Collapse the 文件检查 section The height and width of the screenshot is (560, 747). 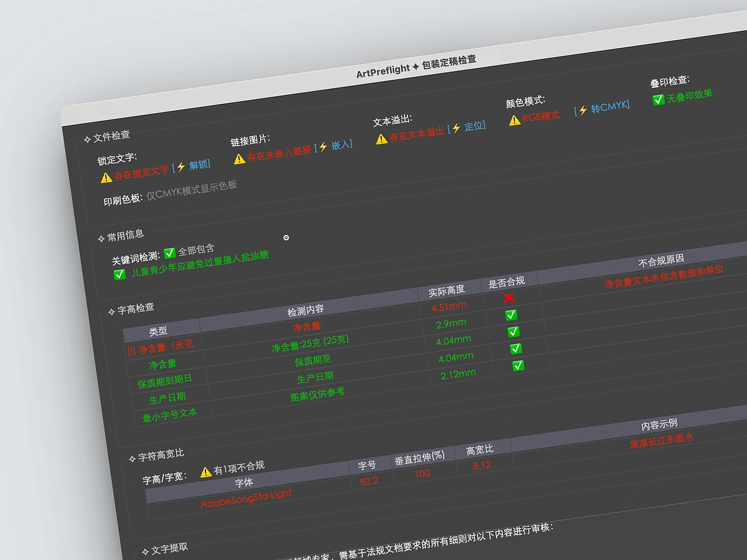pos(88,139)
